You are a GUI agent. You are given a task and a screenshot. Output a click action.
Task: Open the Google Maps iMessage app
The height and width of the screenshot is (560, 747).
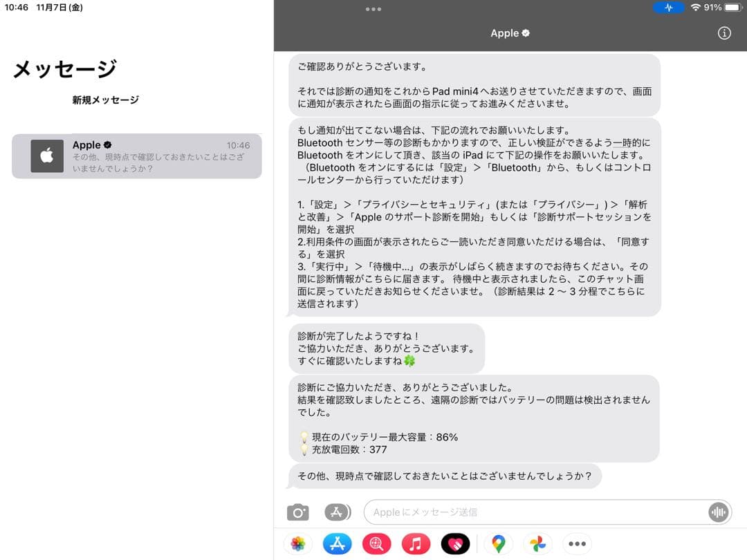498,544
